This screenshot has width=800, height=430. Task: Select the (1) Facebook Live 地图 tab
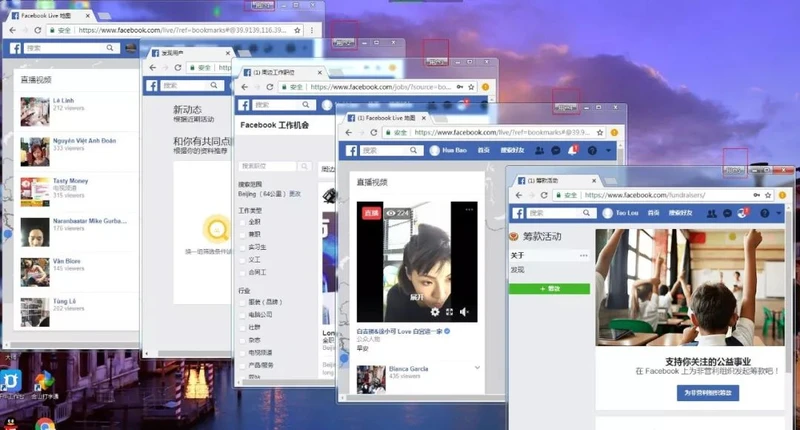(x=386, y=118)
